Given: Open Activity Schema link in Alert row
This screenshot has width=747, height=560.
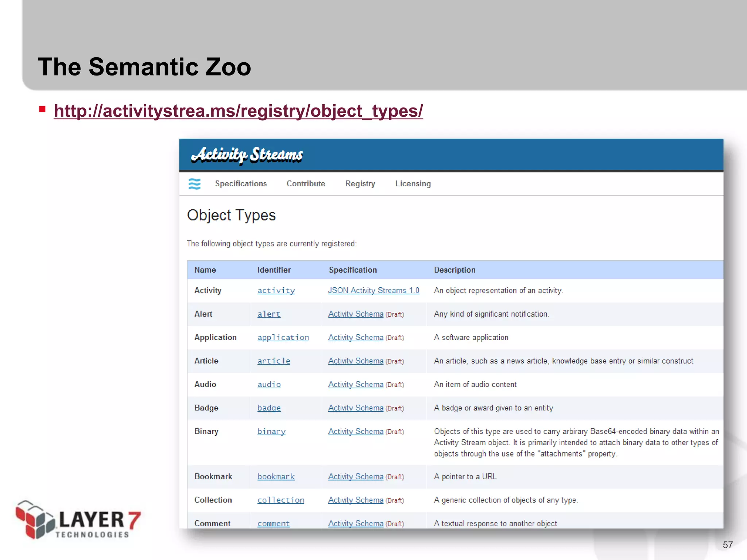Looking at the screenshot, I should 356,314.
